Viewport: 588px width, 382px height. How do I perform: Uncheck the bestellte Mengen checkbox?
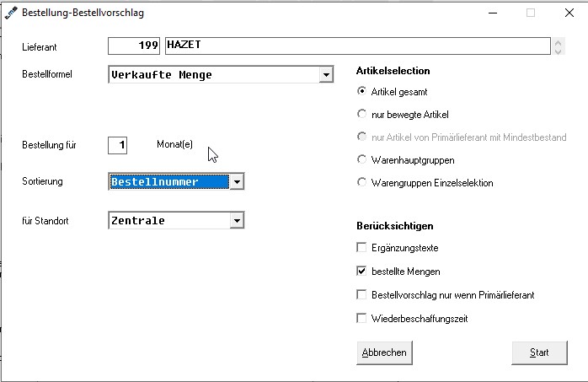click(x=361, y=271)
